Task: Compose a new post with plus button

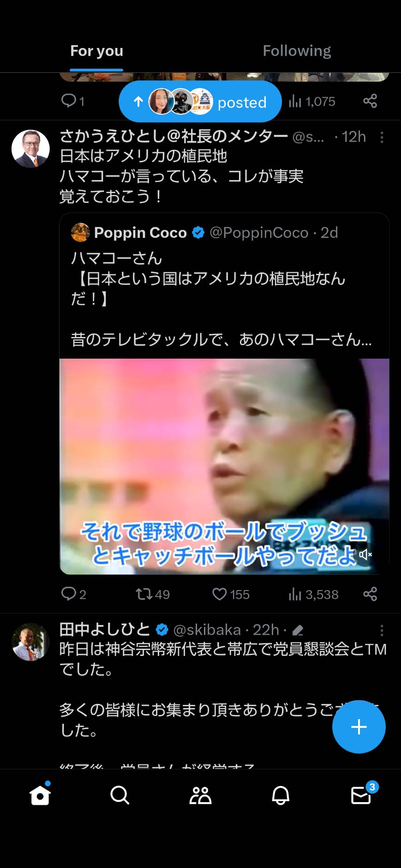Action: click(x=359, y=726)
